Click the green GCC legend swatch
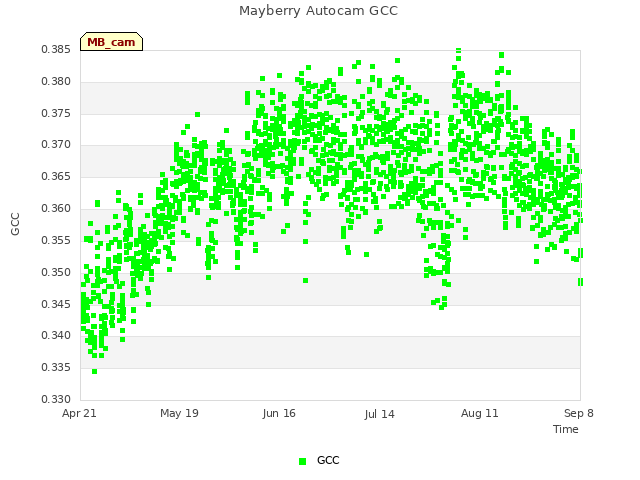 [x=302, y=461]
